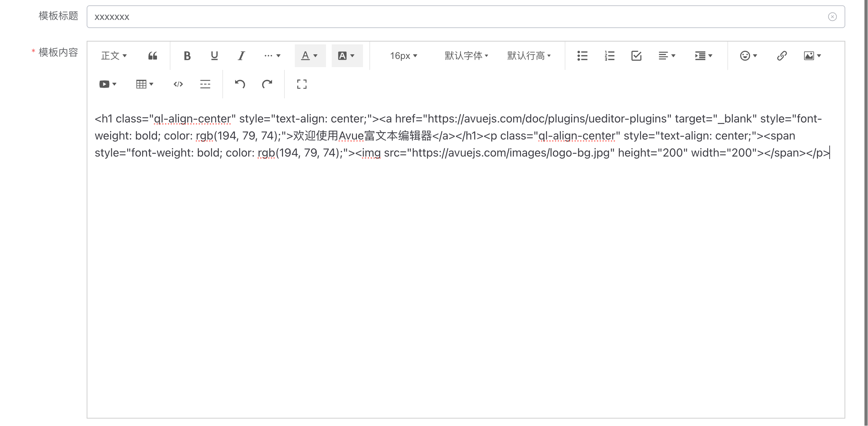Screen dimensions: 868x426
Task: Insert a todo checkbox list
Action: [x=636, y=56]
